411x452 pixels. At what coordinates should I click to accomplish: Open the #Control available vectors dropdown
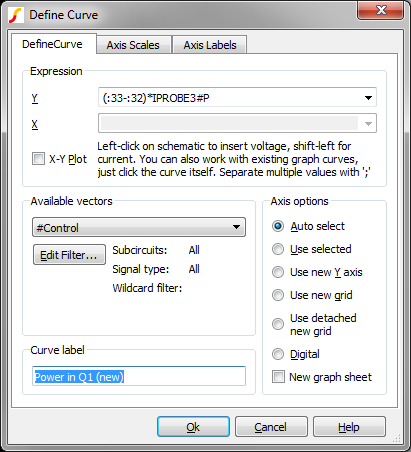pyautogui.click(x=139, y=227)
